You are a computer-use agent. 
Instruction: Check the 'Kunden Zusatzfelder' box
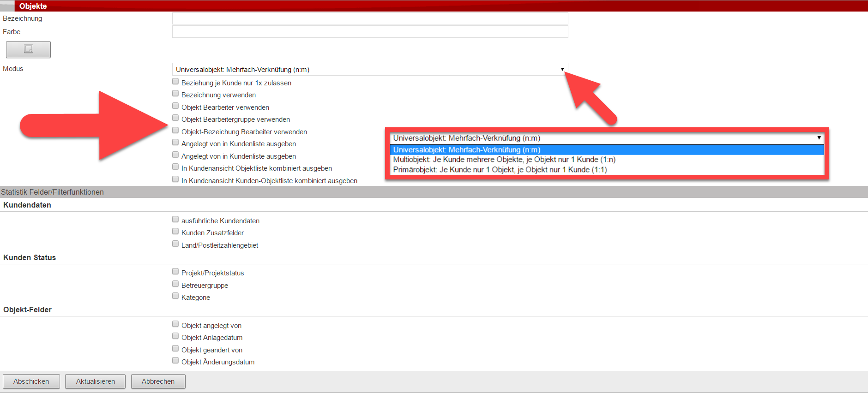(175, 232)
